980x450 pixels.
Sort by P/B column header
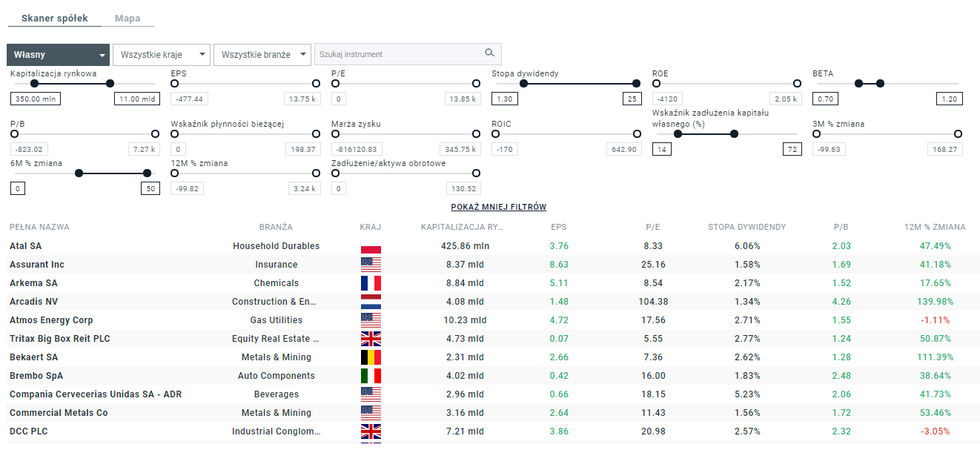[x=841, y=227]
